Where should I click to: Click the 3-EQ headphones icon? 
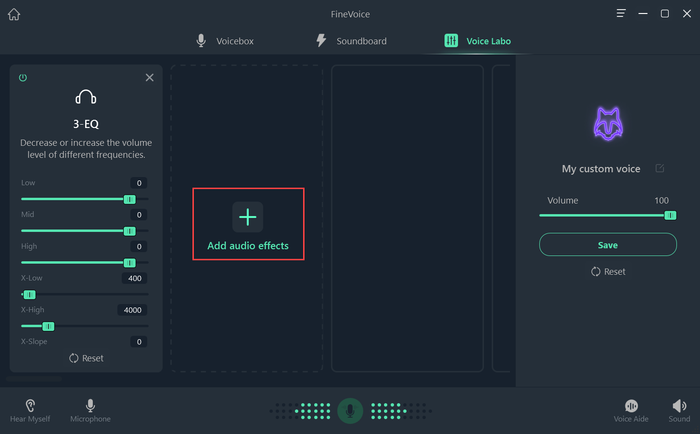(x=86, y=97)
